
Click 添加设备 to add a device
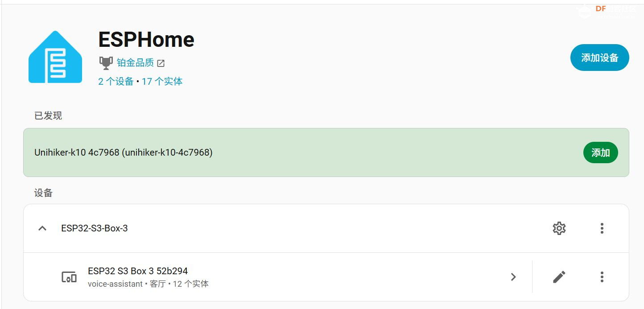(599, 57)
